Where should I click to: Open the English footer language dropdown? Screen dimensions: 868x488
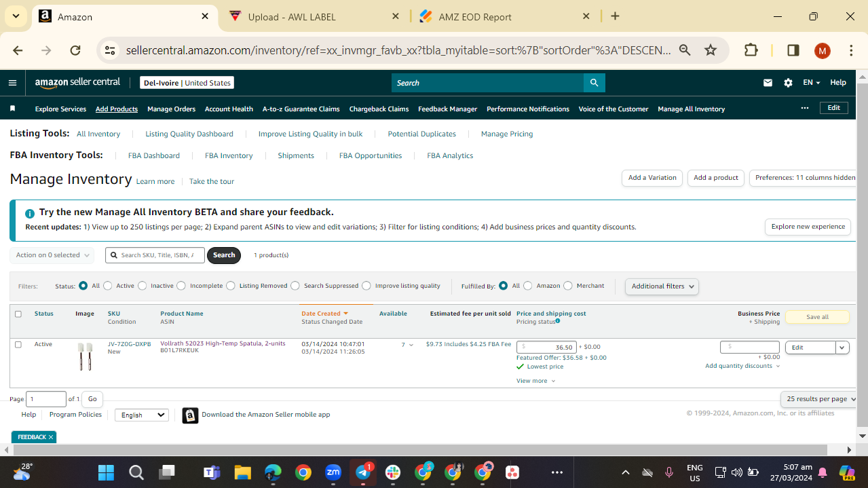click(141, 415)
